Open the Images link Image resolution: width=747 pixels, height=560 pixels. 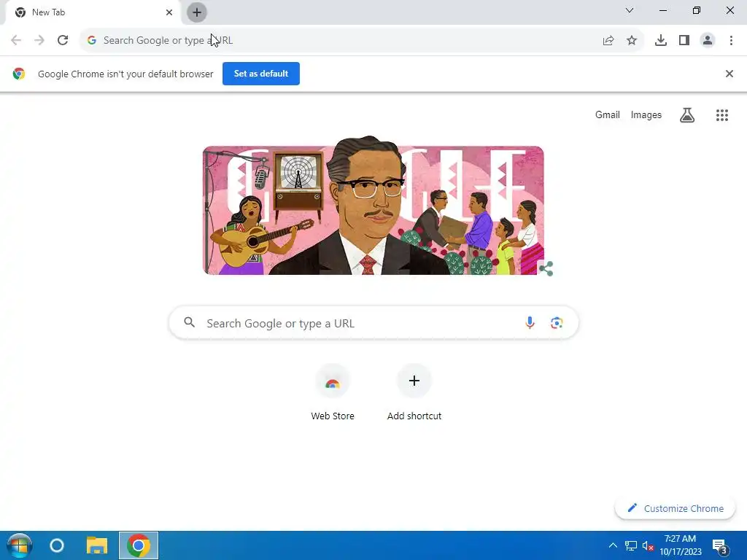[x=646, y=114]
